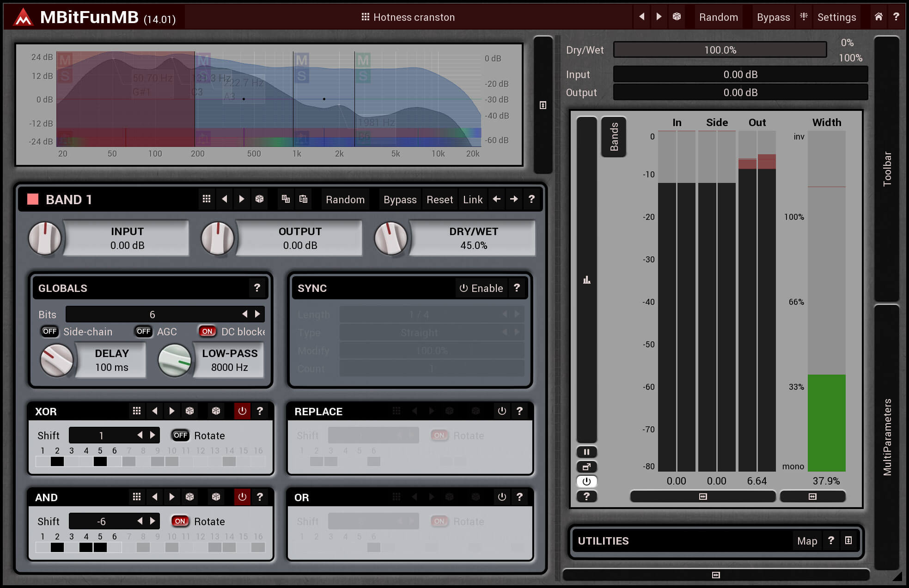Toggle the AND section power button
The width and height of the screenshot is (909, 588).
pyautogui.click(x=242, y=497)
